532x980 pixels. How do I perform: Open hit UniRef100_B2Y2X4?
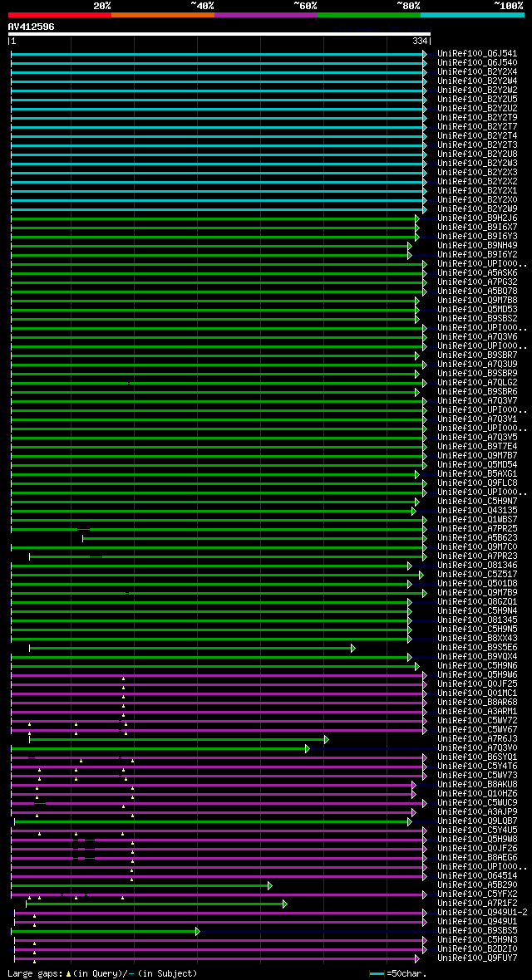(x=477, y=72)
